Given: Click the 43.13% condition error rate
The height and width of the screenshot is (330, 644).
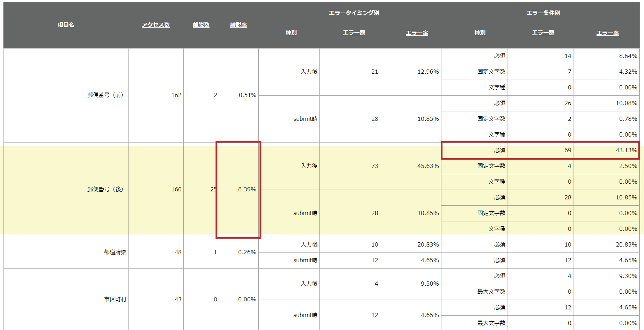Looking at the screenshot, I should click(x=627, y=150).
